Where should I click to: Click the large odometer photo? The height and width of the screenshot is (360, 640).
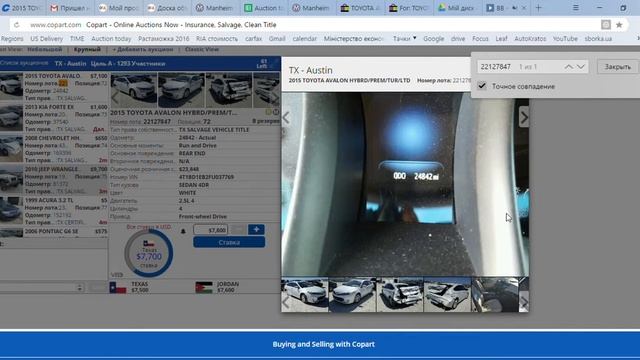click(x=405, y=184)
